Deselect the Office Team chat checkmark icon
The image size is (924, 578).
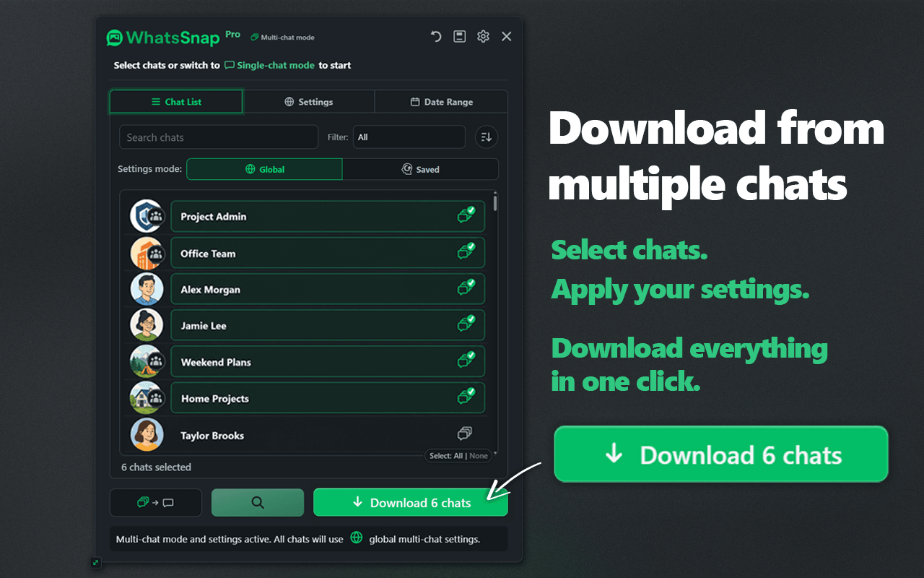pyautogui.click(x=466, y=252)
